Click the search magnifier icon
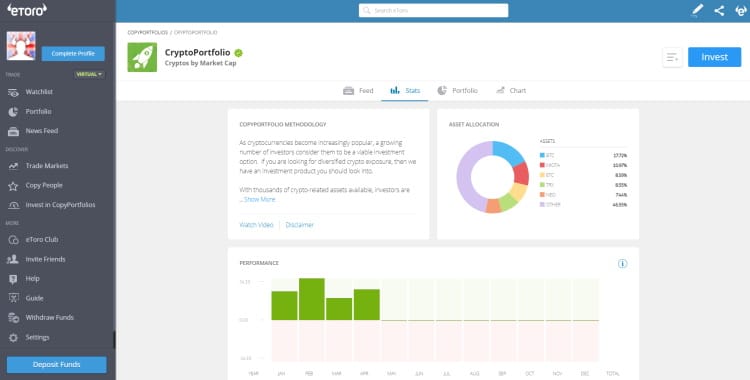Viewport: 750px width, 380px height. pyautogui.click(x=367, y=11)
